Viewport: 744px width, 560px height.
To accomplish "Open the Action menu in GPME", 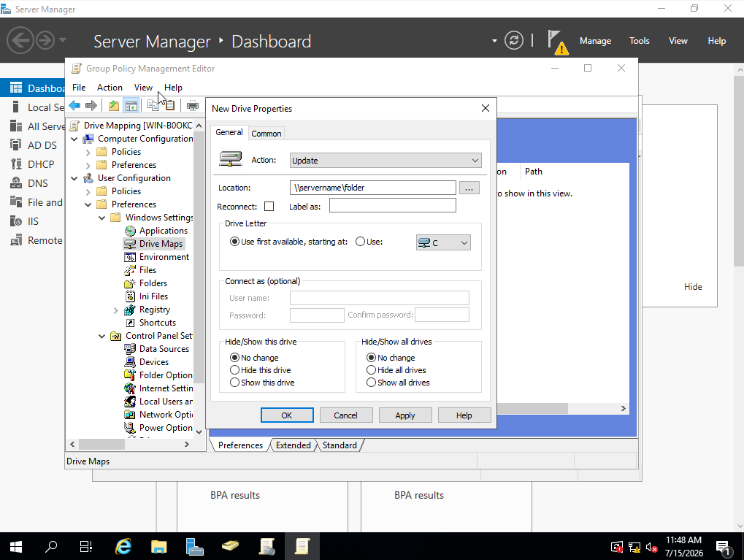I will 110,88.
